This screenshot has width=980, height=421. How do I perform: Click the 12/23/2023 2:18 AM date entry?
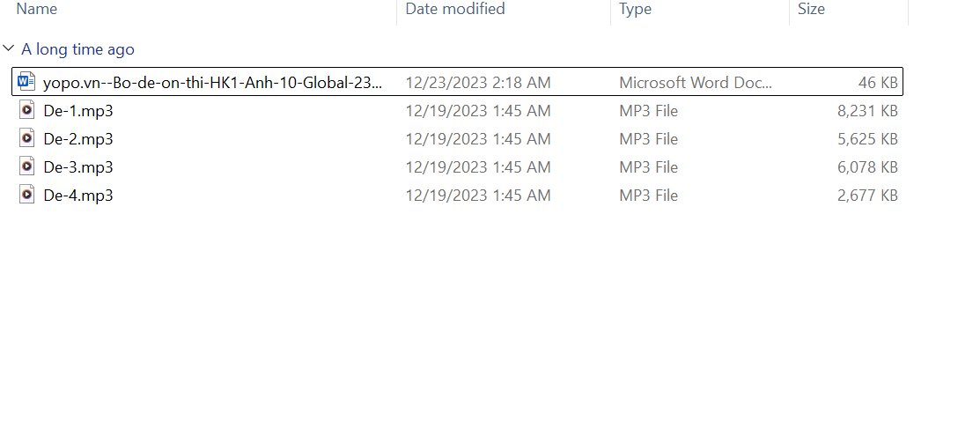click(x=478, y=83)
